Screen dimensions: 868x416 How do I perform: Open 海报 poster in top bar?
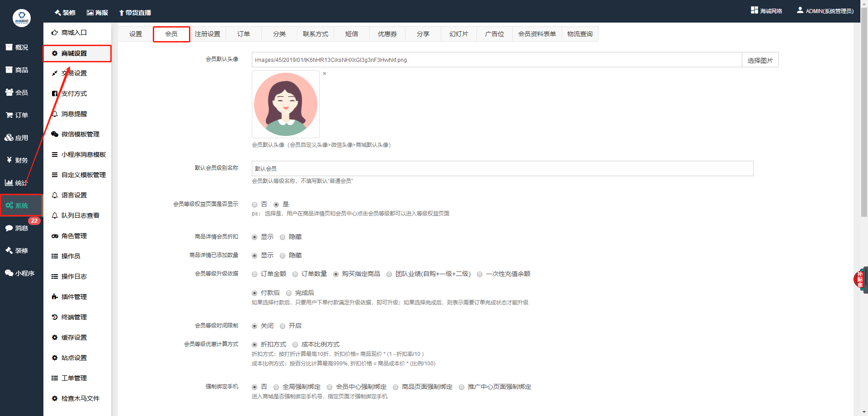coord(98,13)
